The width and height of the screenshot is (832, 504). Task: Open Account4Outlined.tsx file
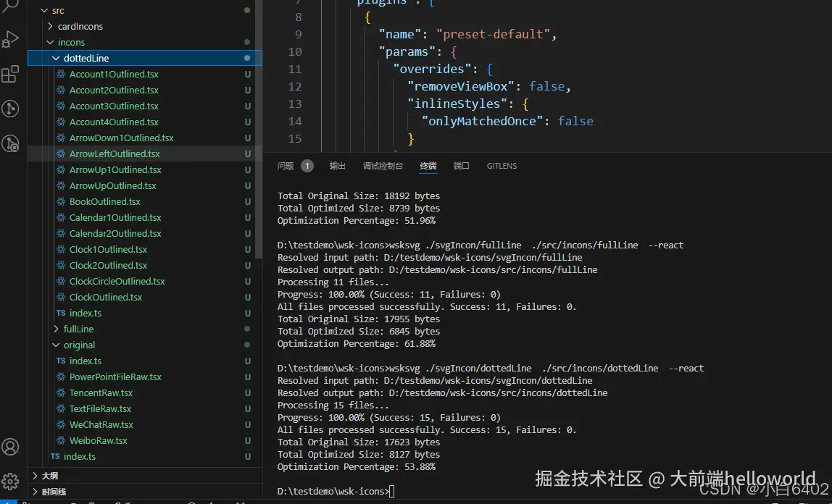[x=114, y=122]
